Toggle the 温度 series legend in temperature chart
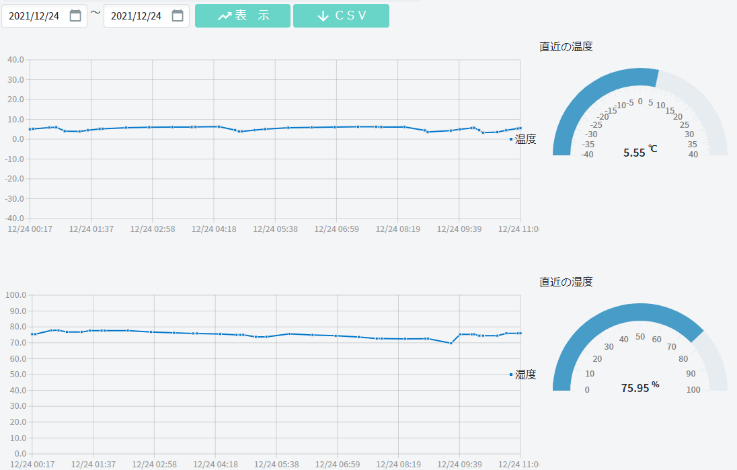 [x=523, y=139]
